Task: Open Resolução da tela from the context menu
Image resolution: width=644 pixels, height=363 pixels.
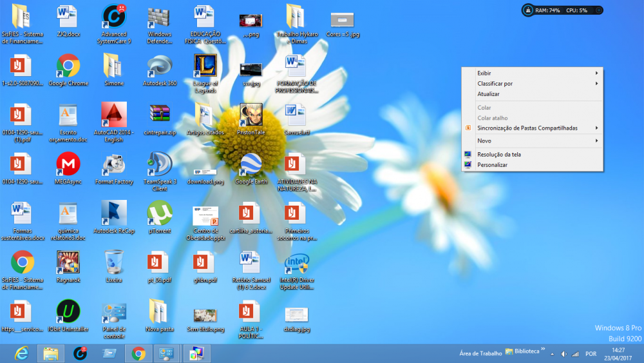Action: tap(498, 154)
